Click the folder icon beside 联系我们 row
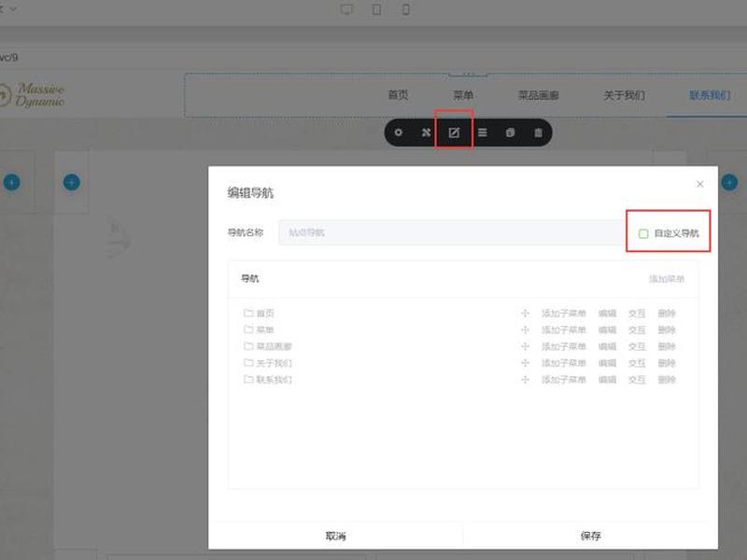Image resolution: width=747 pixels, height=560 pixels. (248, 380)
